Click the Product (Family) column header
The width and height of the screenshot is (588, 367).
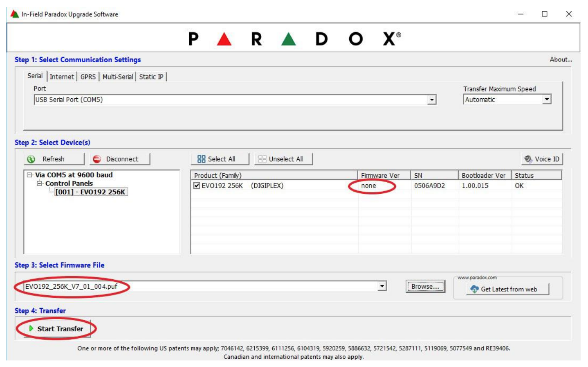pos(274,175)
